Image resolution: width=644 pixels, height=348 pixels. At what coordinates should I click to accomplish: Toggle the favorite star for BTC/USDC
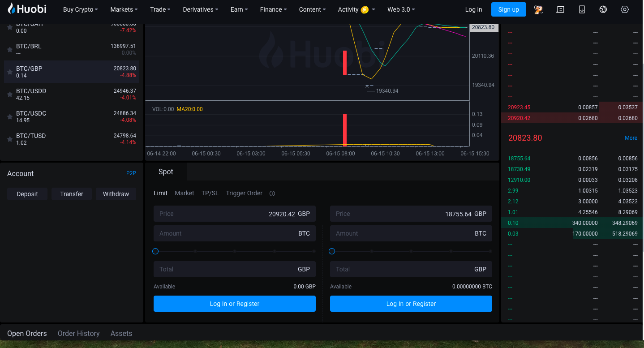(x=10, y=116)
